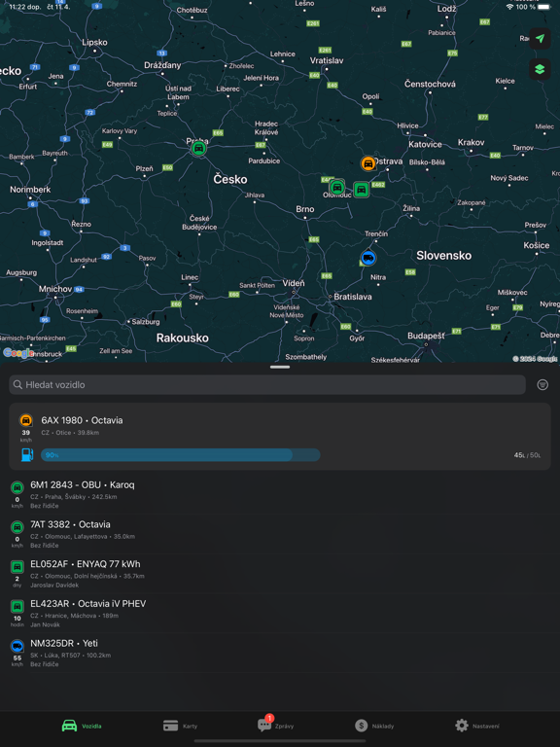Open the NM325DR • Yeti row

280,653
